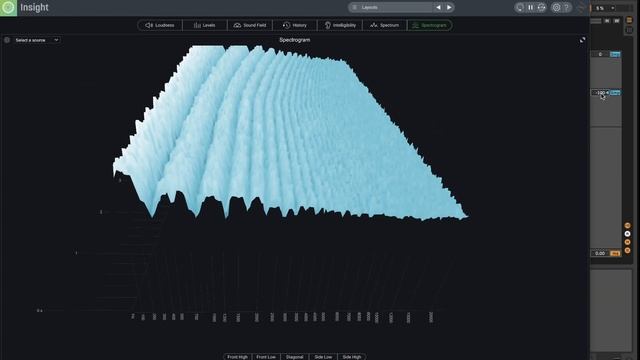Click the 0.00 value field in host panel

pyautogui.click(x=600, y=253)
